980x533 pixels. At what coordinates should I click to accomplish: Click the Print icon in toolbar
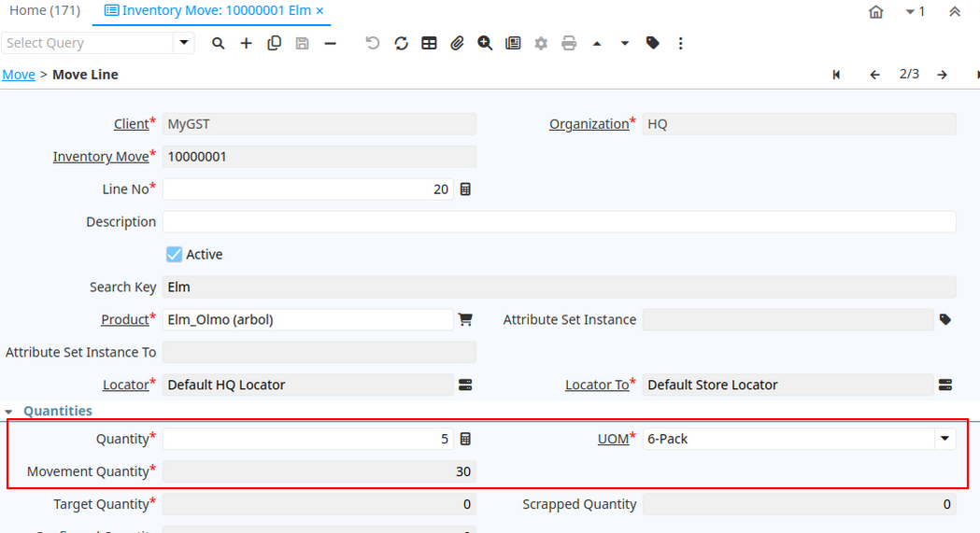(x=569, y=43)
